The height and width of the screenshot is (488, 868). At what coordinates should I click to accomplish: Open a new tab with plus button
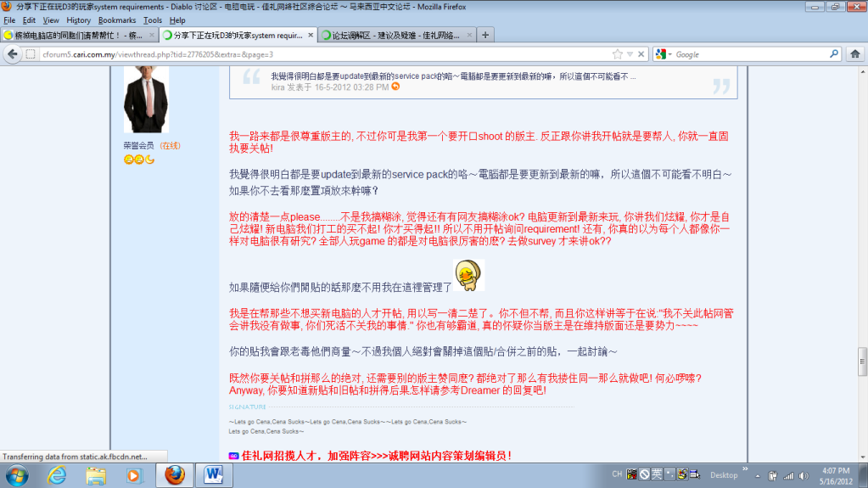(x=485, y=35)
